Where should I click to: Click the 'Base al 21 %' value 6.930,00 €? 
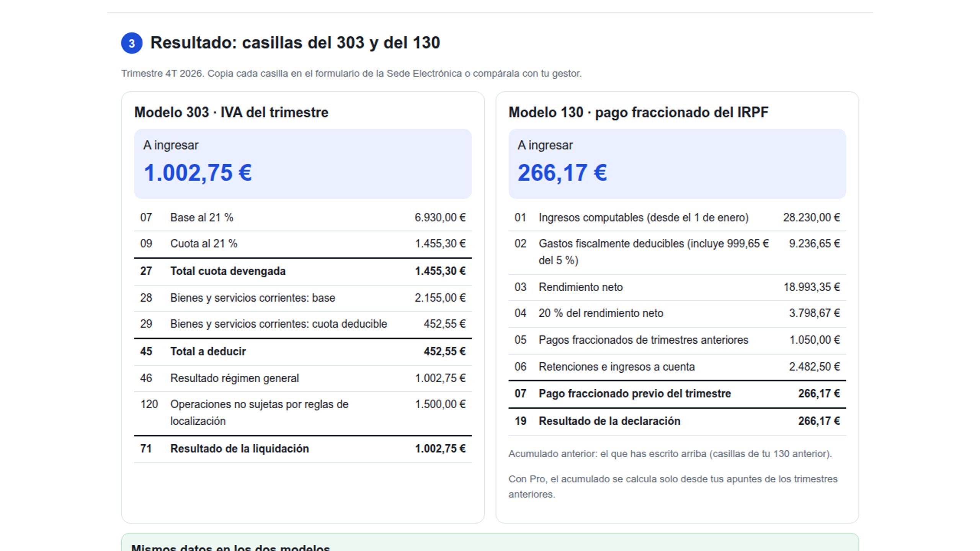click(x=440, y=217)
